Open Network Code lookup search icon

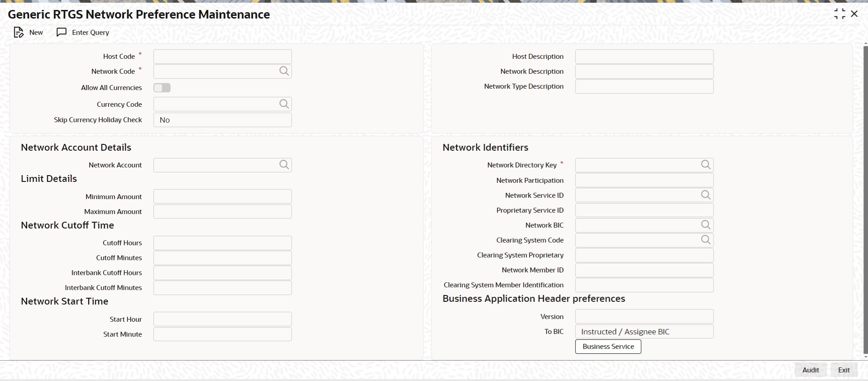point(284,71)
